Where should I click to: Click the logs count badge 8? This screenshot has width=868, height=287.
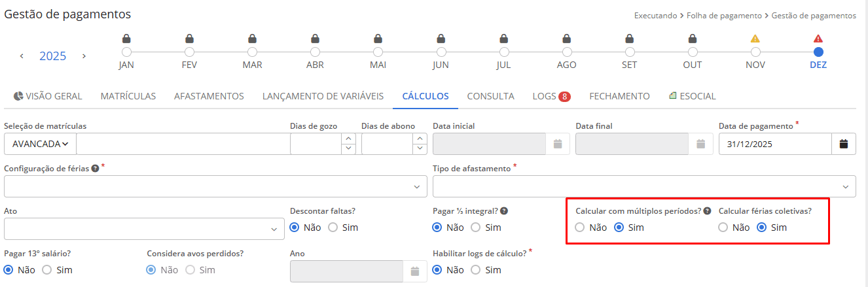564,97
